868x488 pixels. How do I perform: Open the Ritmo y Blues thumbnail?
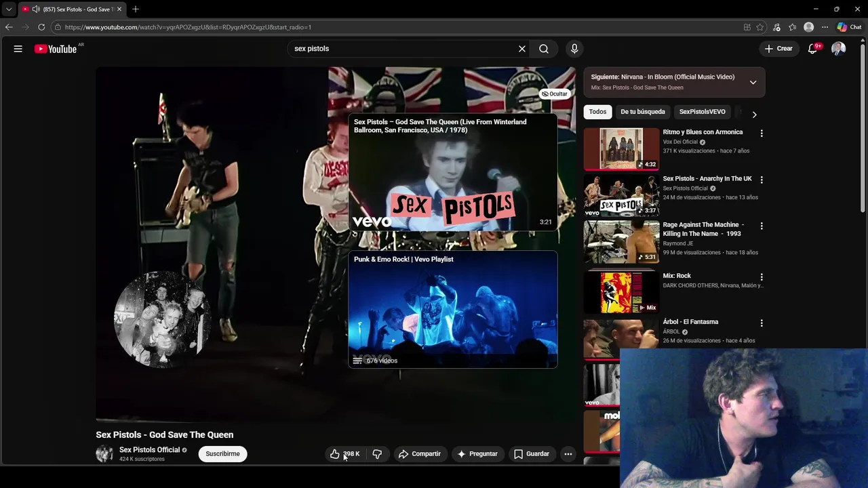621,149
